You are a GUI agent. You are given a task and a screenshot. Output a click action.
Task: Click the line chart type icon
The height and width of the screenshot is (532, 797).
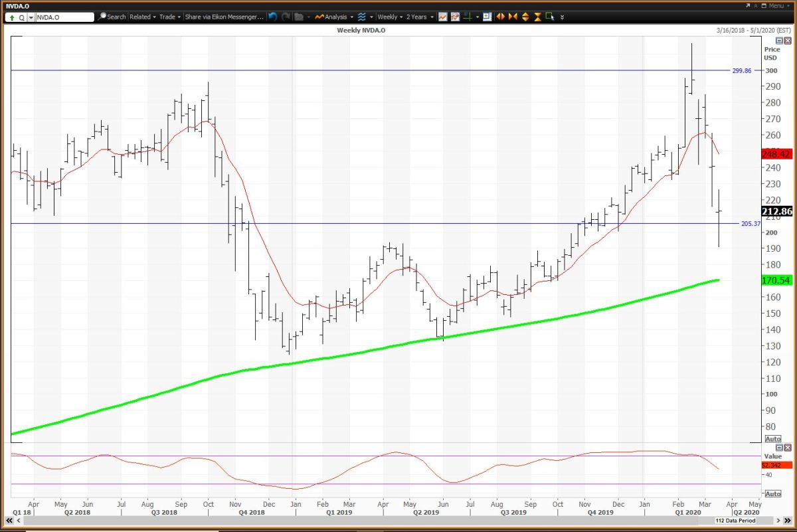click(442, 17)
